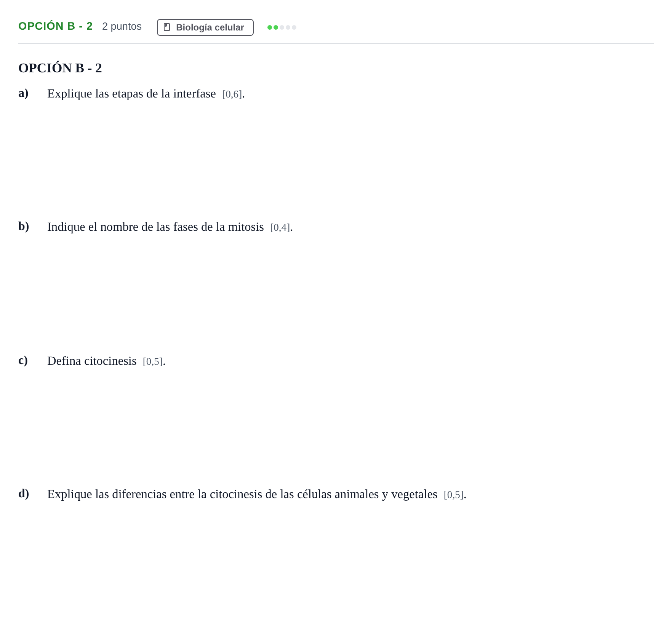Viewport: 672px width, 626px height.
Task: Click the animal and plant citocinesis question
Action: 257,494
